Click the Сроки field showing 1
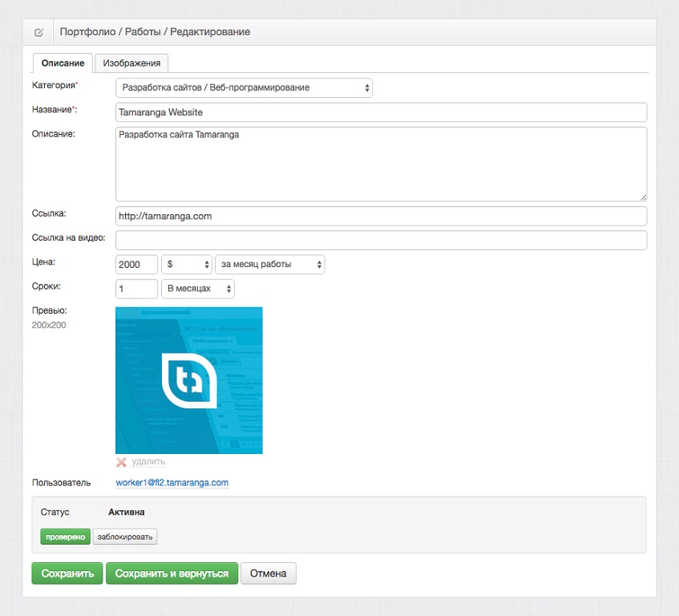 pos(136,289)
